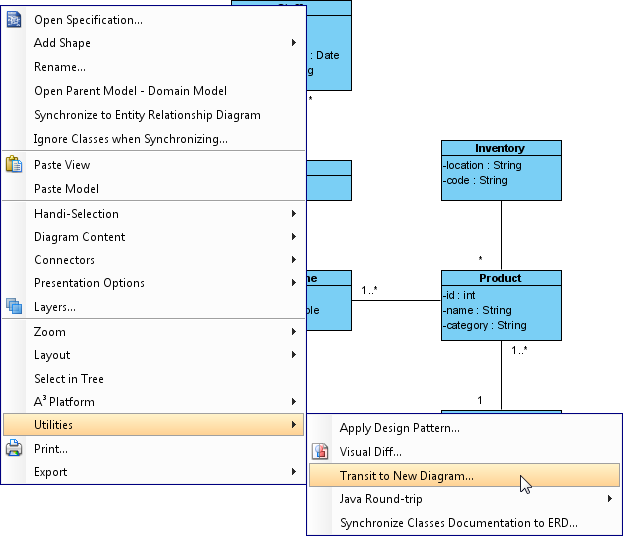Click the '-location : String' attribute
Viewport: 623px width, 536px height.
click(x=482, y=165)
